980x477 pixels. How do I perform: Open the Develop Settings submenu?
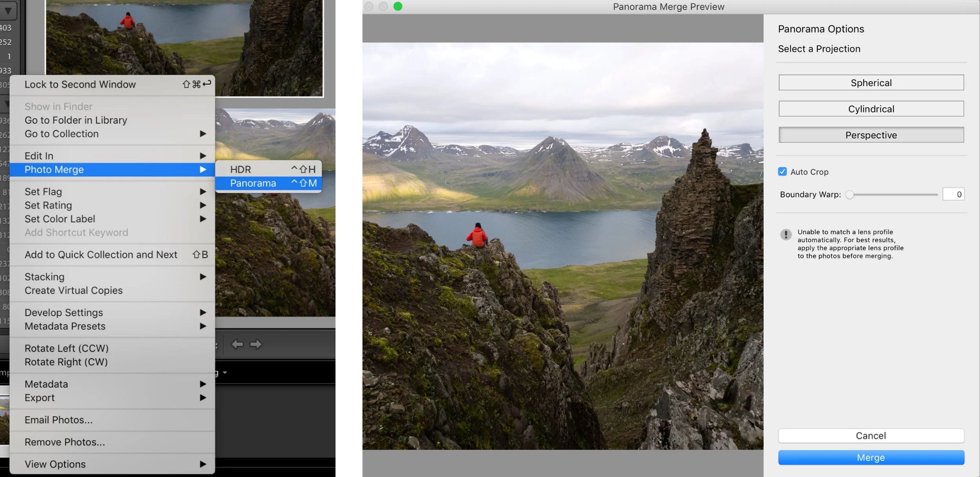pos(112,313)
